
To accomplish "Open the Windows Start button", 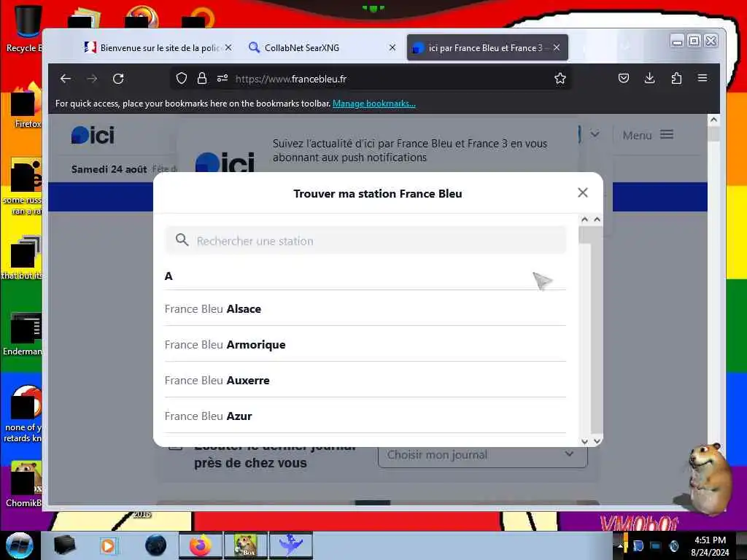I will [19, 545].
